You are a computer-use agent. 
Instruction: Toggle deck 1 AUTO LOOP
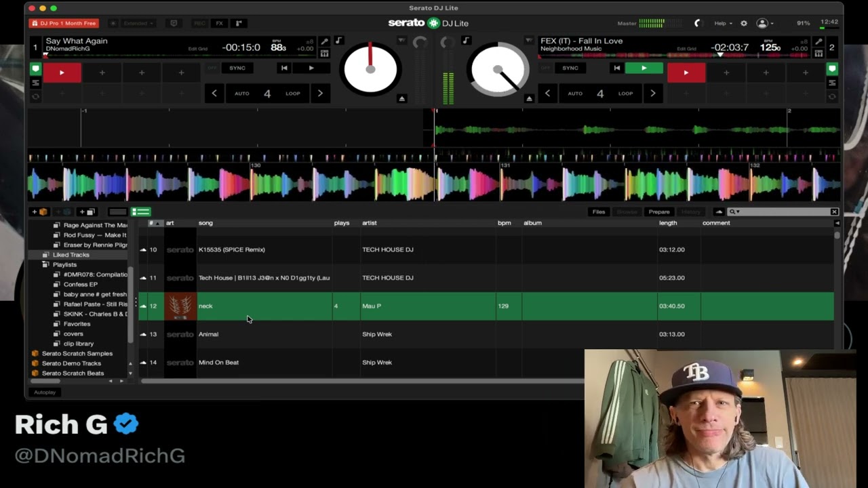click(x=267, y=94)
